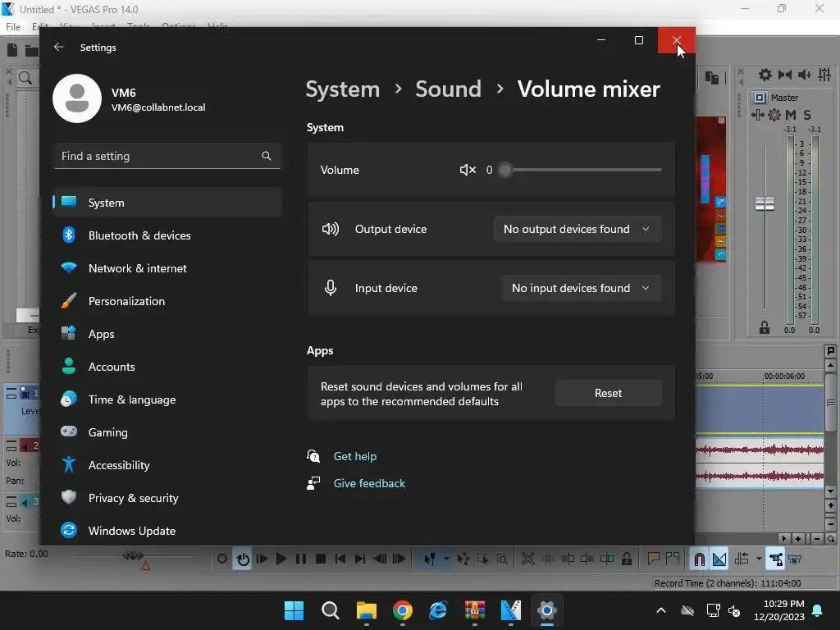Click the Play button in VEGAS transport
The image size is (840, 630).
click(x=281, y=559)
